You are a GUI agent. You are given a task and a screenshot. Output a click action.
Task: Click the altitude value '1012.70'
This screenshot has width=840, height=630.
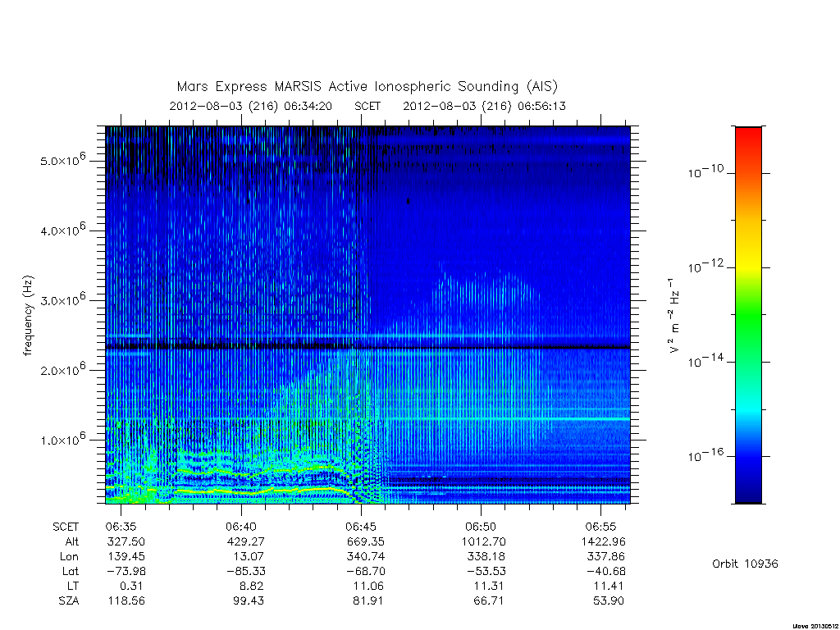[x=484, y=541]
